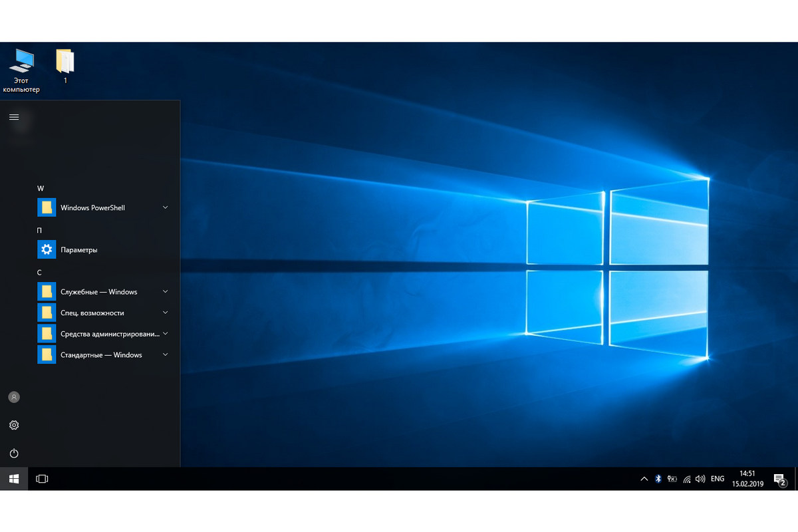798x532 pixels.
Task: Click the Стандартные — Windows label
Action: tap(101, 355)
